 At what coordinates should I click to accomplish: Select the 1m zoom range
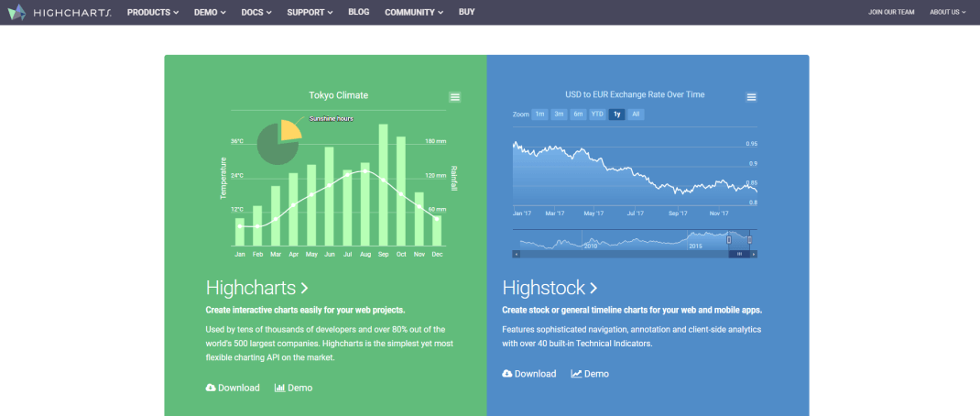[539, 115]
